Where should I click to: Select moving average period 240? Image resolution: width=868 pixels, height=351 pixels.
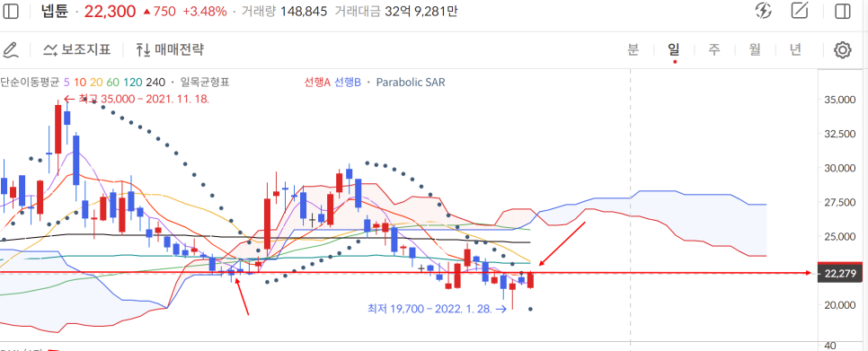pyautogui.click(x=155, y=83)
